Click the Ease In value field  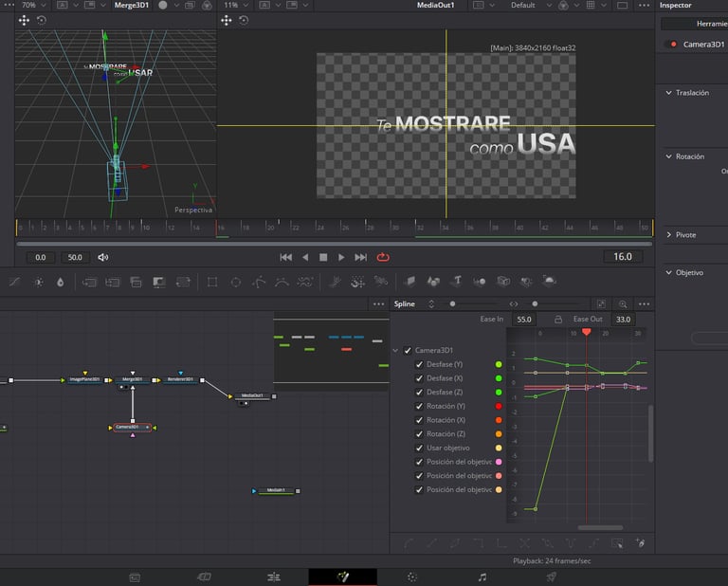pyautogui.click(x=524, y=320)
